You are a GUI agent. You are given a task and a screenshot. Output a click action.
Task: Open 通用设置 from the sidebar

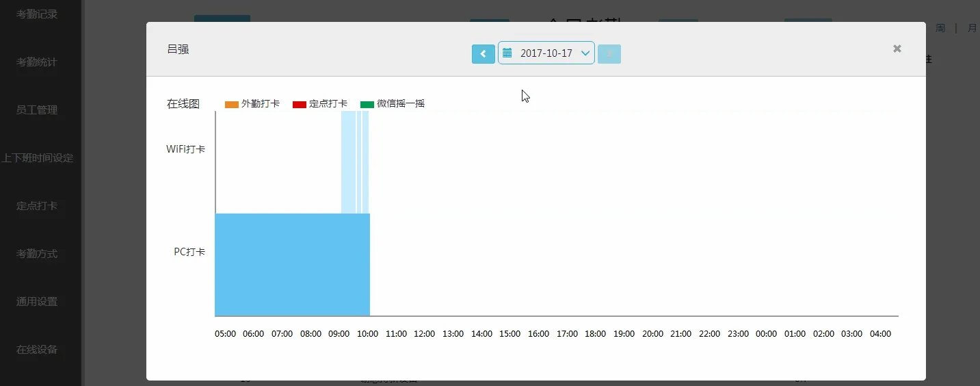pyautogui.click(x=37, y=302)
